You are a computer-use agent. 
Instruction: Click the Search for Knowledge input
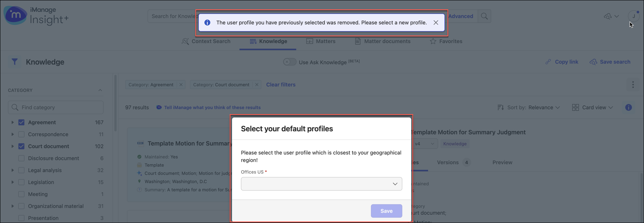pyautogui.click(x=173, y=16)
